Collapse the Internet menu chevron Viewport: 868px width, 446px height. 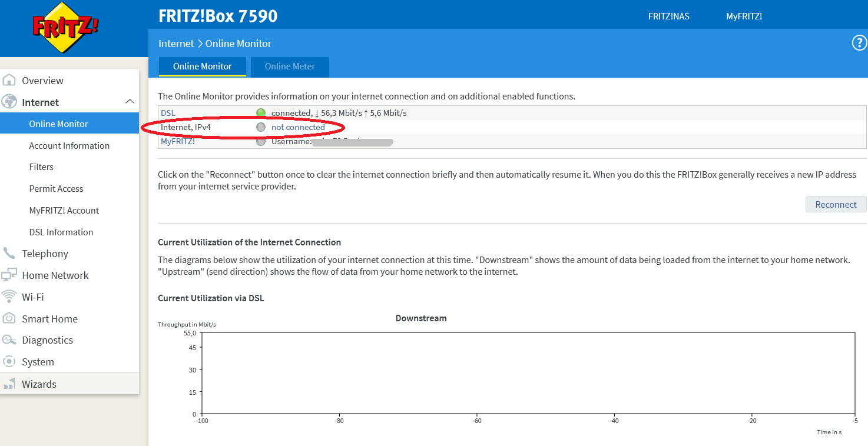(x=130, y=102)
